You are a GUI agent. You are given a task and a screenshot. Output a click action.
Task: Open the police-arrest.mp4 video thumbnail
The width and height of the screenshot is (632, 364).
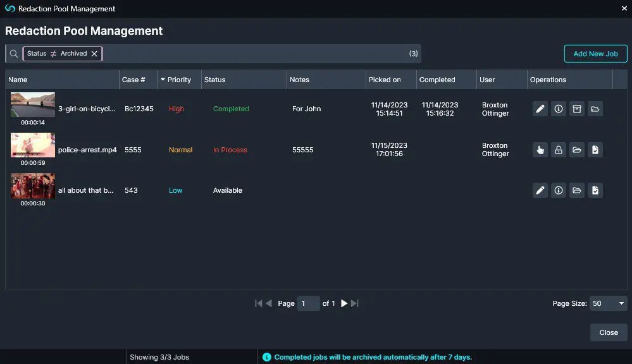(x=32, y=145)
